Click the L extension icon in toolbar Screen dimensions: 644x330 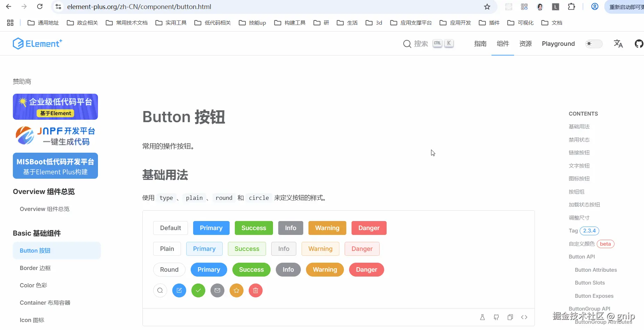(x=556, y=7)
